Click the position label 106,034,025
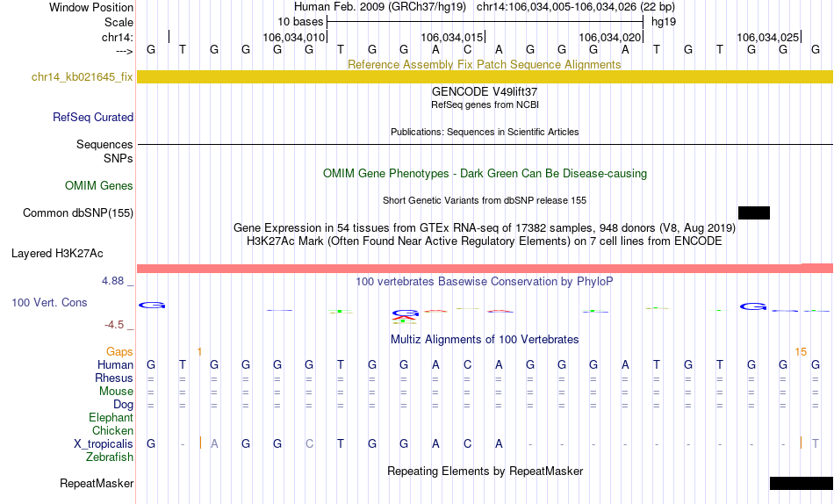The image size is (834, 504). (x=767, y=37)
